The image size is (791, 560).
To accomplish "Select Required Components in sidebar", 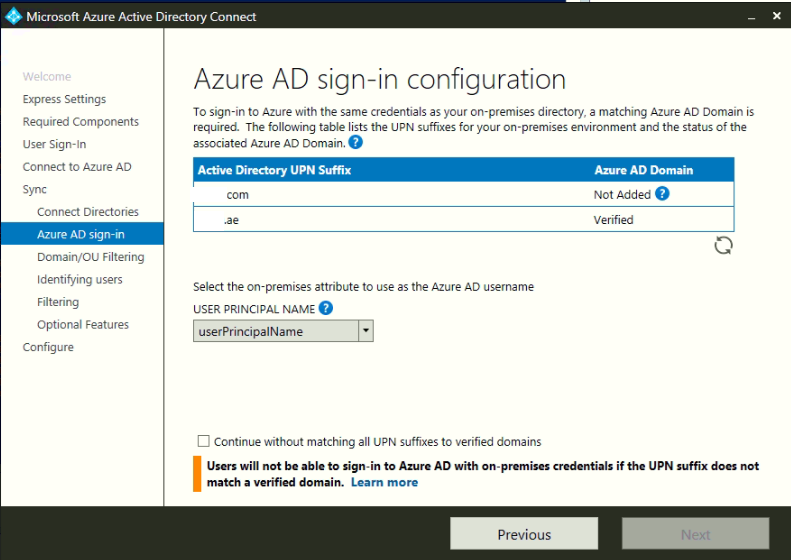I will [81, 122].
